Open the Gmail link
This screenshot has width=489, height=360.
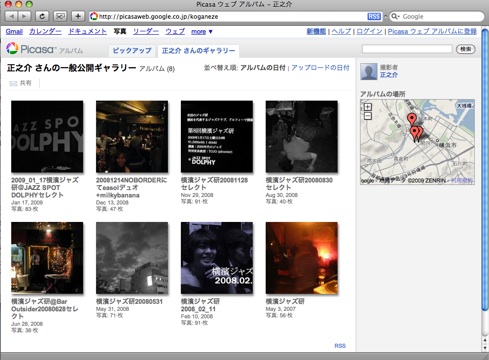(14, 31)
